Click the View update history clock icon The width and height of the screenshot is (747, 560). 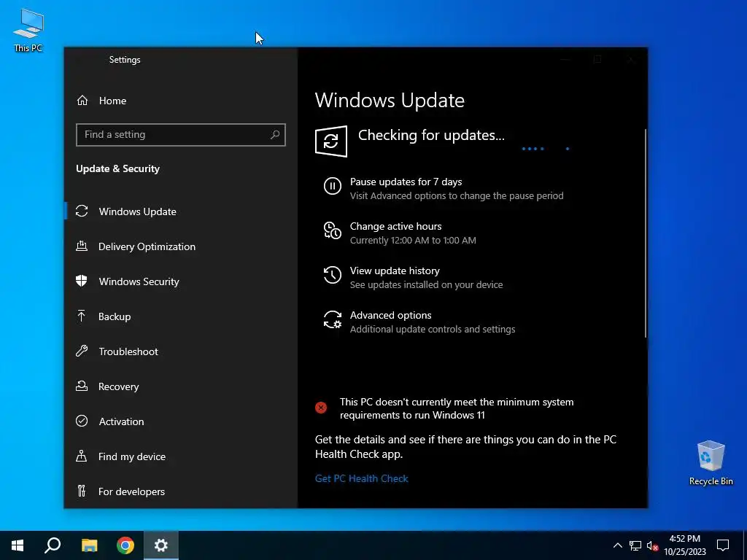[333, 275]
